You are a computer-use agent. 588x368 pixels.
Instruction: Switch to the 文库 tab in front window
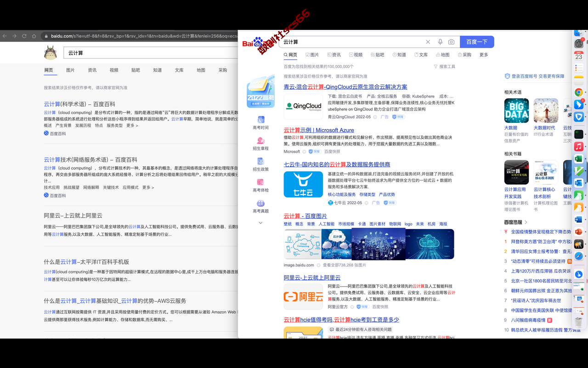coord(421,55)
